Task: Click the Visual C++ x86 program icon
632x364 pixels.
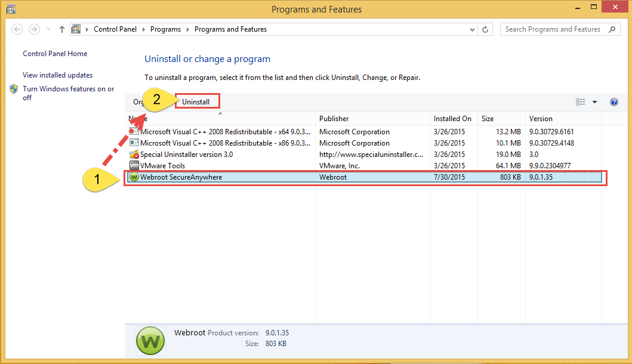Action: click(x=134, y=143)
